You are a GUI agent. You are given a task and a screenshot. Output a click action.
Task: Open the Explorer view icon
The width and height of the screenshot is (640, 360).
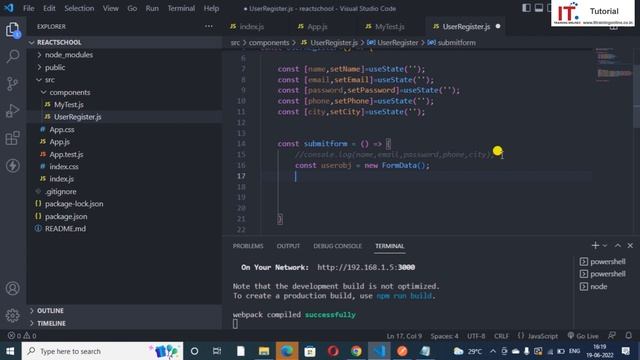click(x=13, y=30)
